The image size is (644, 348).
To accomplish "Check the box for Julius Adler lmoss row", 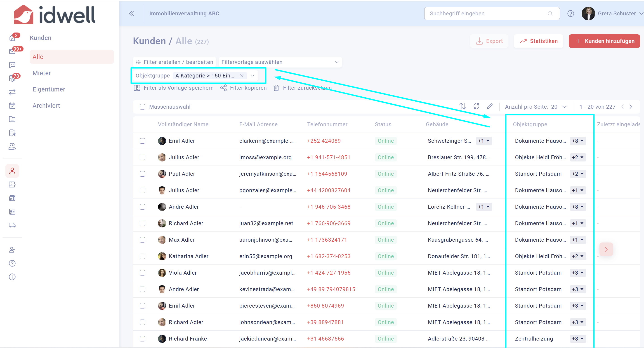I will (142, 157).
